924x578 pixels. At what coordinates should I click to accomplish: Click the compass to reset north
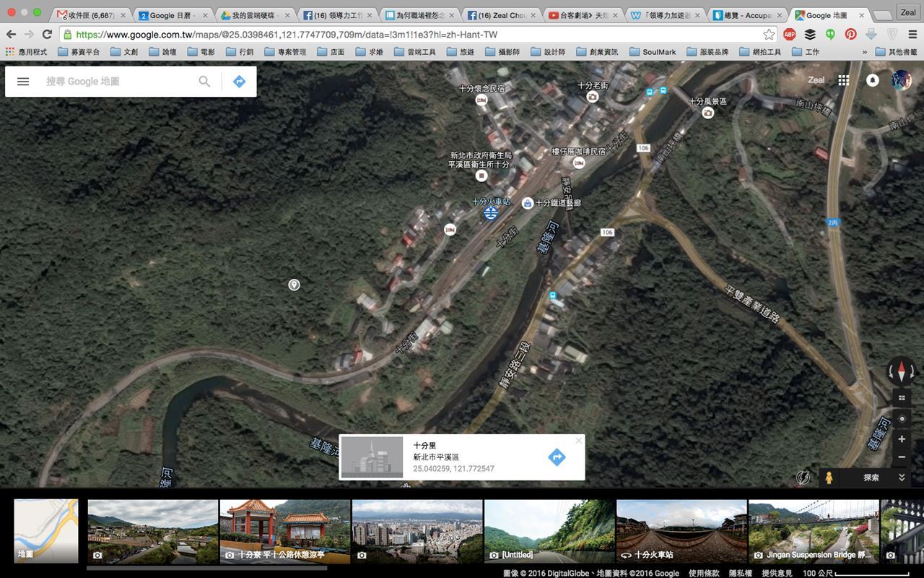tap(901, 373)
